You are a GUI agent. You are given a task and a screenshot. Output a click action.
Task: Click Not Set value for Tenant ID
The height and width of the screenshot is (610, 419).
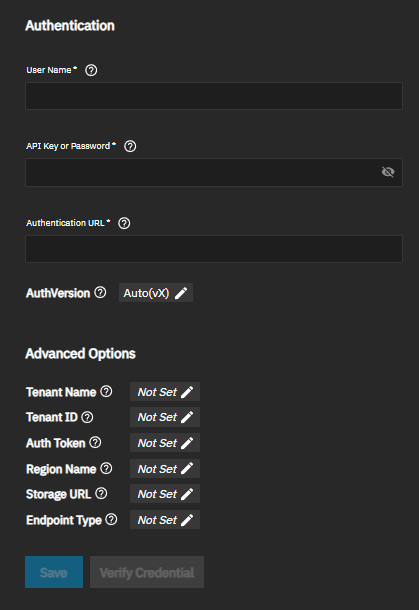tap(157, 417)
